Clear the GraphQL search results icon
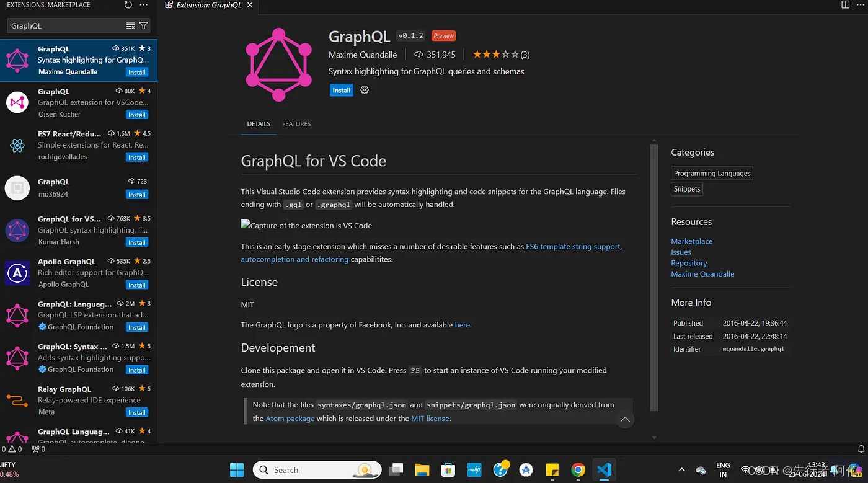This screenshot has height=483, width=868. point(131,25)
